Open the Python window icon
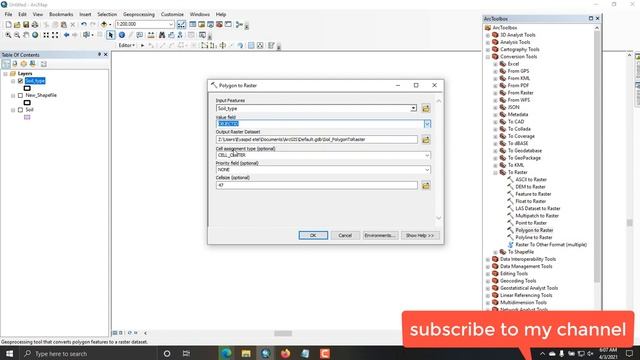 point(228,24)
